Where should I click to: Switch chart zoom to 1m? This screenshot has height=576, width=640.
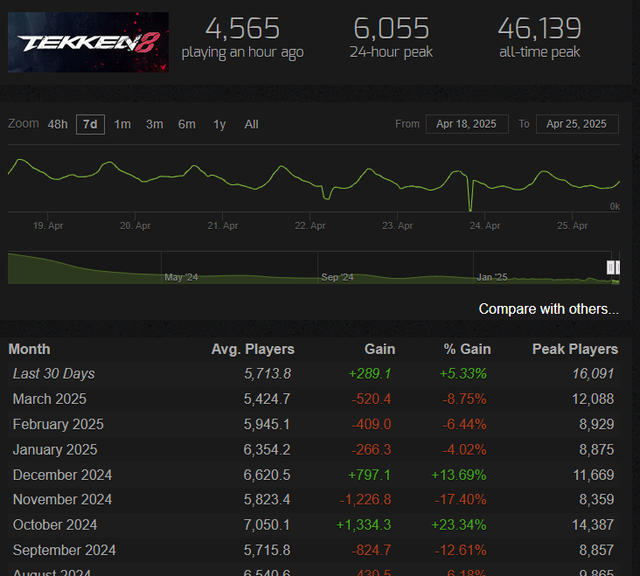(x=122, y=125)
